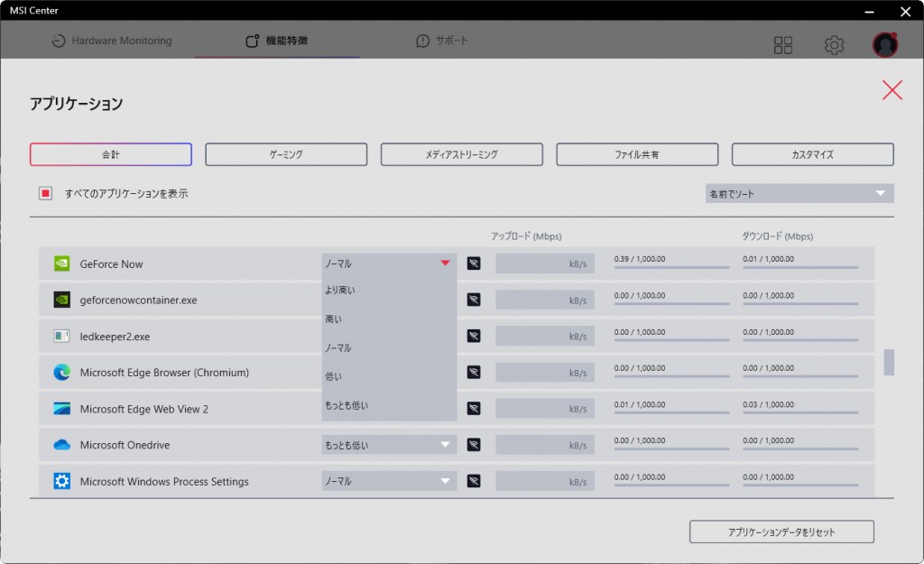This screenshot has height=564, width=924.
Task: Click the アプリケーションデータをリセット button
Action: click(781, 532)
